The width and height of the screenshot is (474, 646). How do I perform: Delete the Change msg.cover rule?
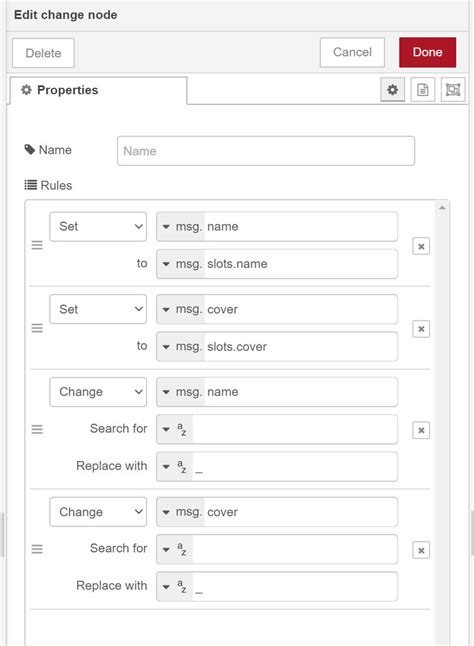pos(421,550)
